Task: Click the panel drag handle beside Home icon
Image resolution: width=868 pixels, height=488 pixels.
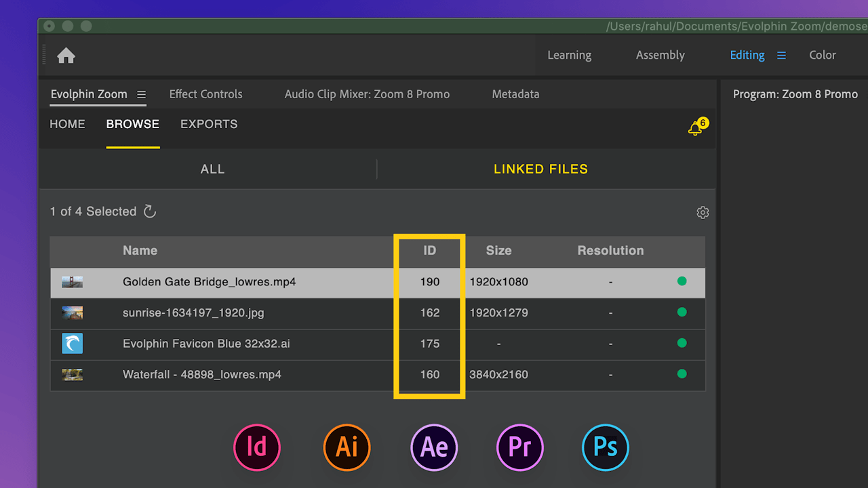Action: tap(44, 55)
